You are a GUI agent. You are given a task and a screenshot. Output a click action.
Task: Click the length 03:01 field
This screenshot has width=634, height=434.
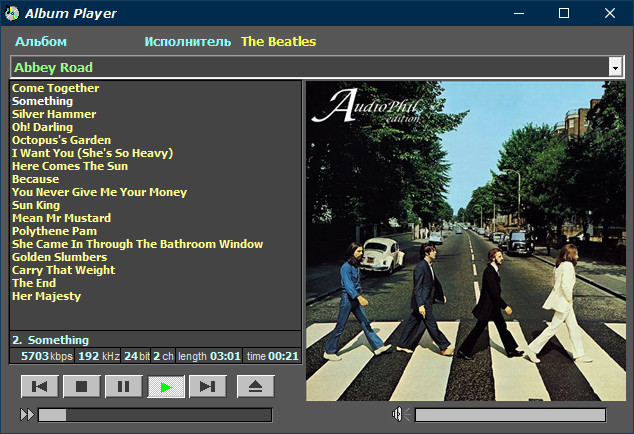pos(209,356)
